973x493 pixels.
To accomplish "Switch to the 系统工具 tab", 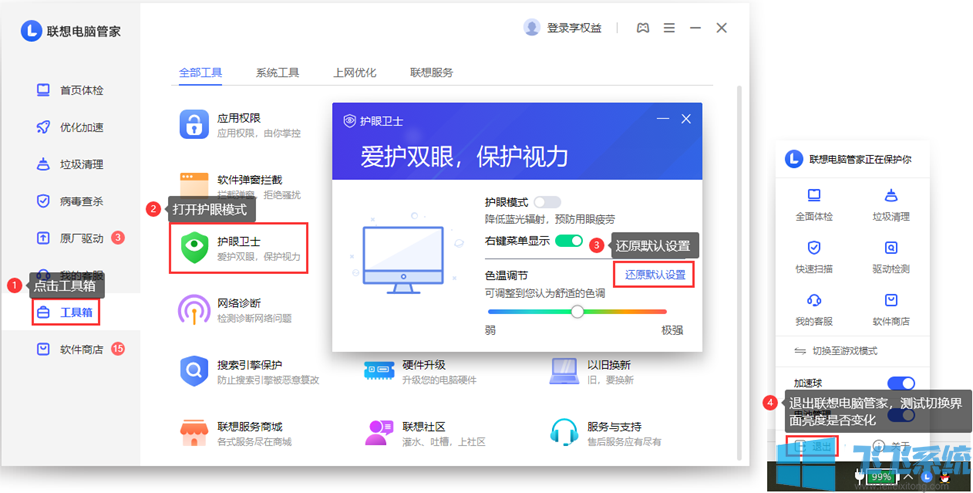I will tap(277, 73).
